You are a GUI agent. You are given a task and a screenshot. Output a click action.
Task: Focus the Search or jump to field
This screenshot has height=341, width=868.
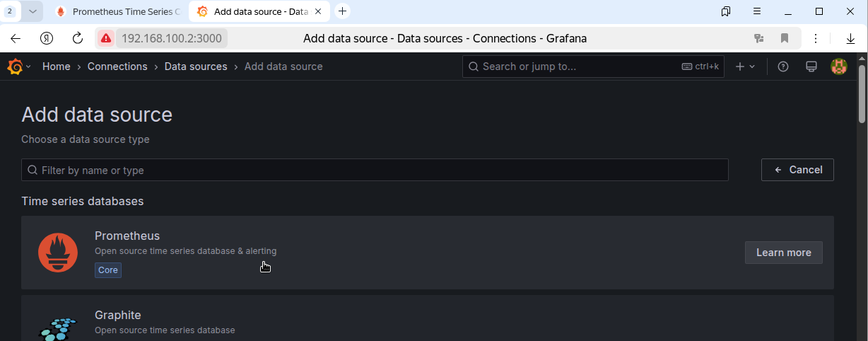(593, 67)
